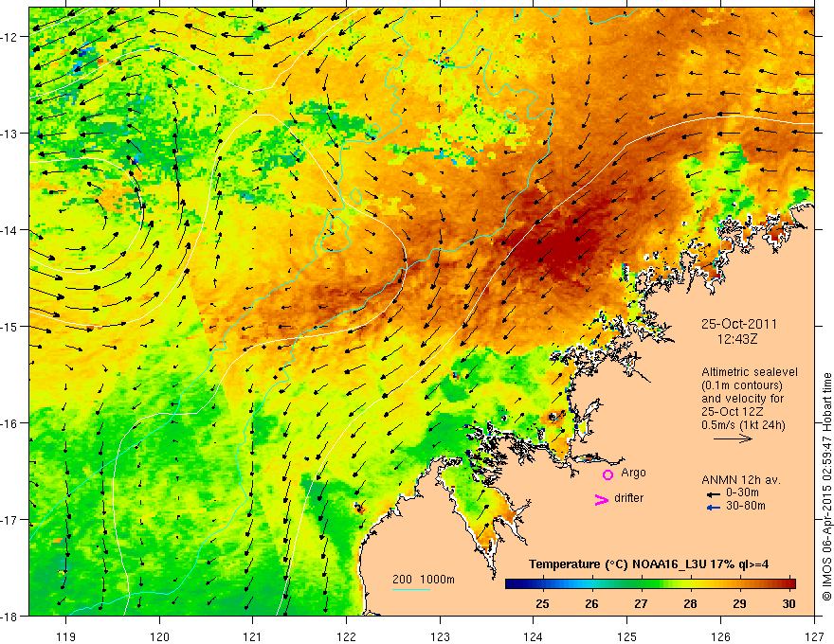Click the latitude axis label -17

point(10,520)
